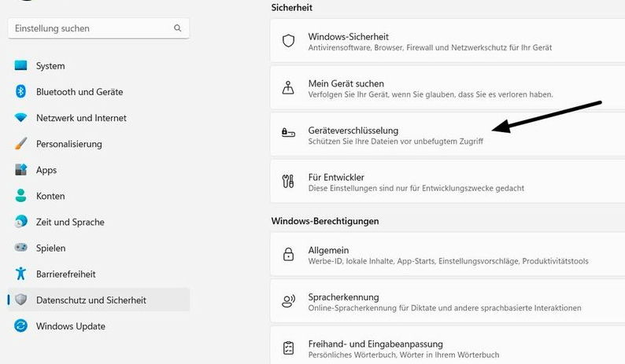Click the shield icon for Windows-Sicherheit
This screenshot has height=364, width=625.
(288, 41)
